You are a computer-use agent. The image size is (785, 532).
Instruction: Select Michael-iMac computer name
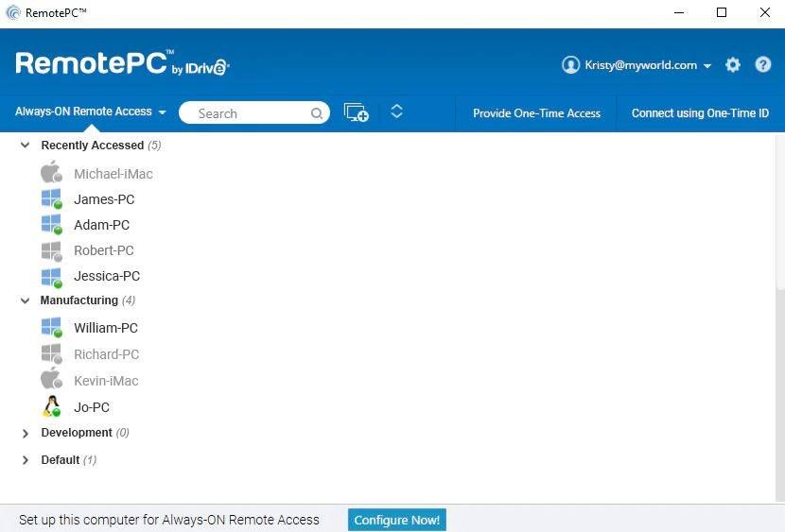[113, 174]
